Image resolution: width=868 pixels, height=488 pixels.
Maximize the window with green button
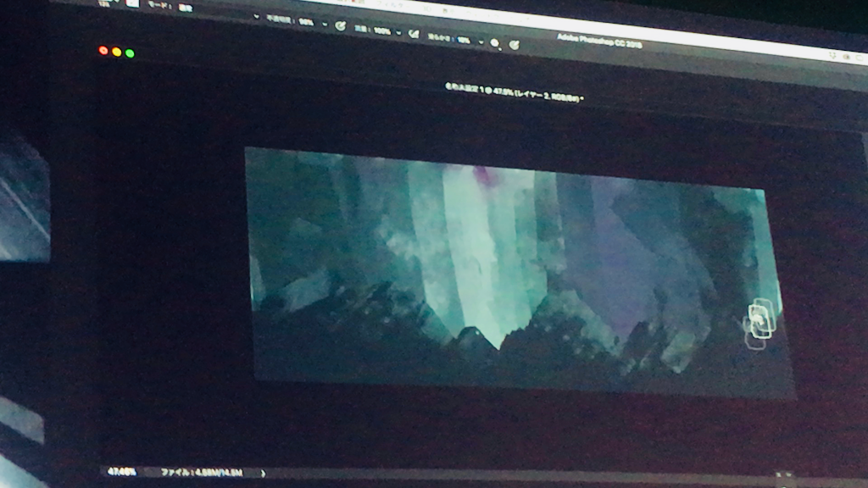[130, 53]
